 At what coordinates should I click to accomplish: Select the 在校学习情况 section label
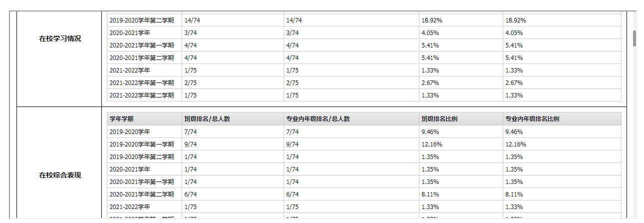[x=60, y=39]
